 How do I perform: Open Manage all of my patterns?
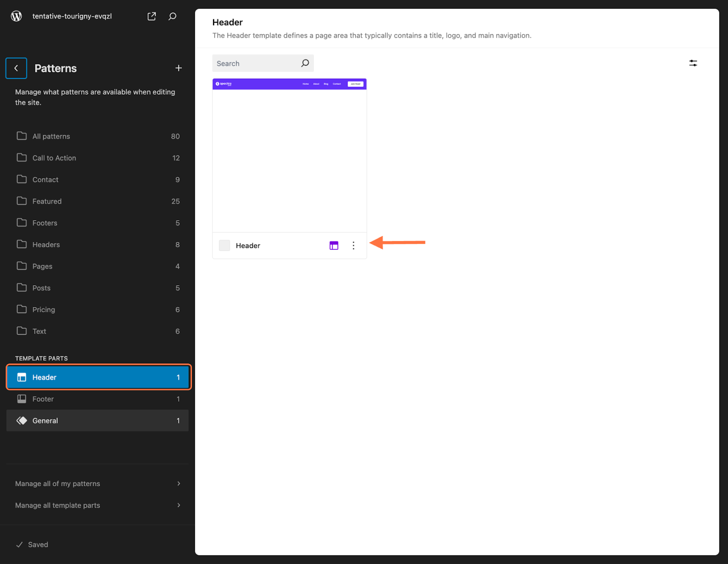[57, 483]
